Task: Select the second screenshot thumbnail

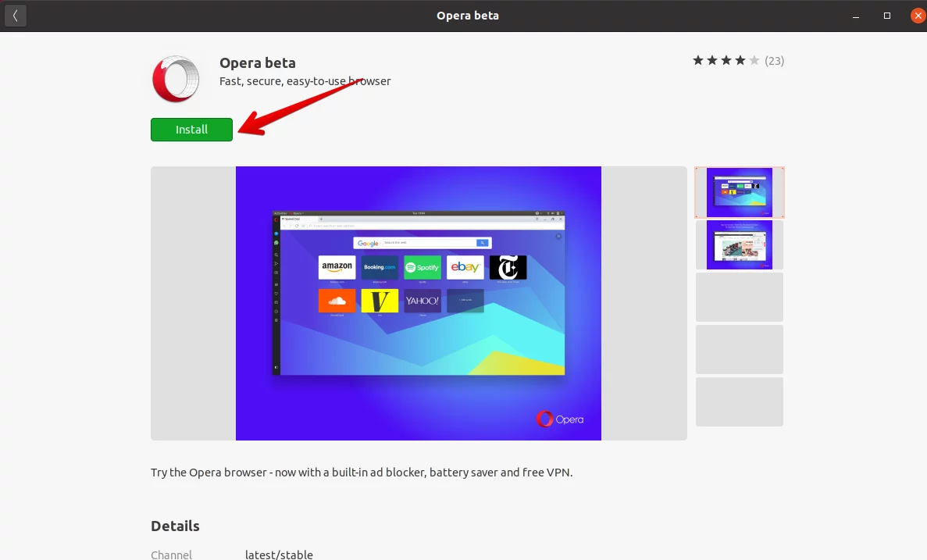Action: (x=740, y=244)
